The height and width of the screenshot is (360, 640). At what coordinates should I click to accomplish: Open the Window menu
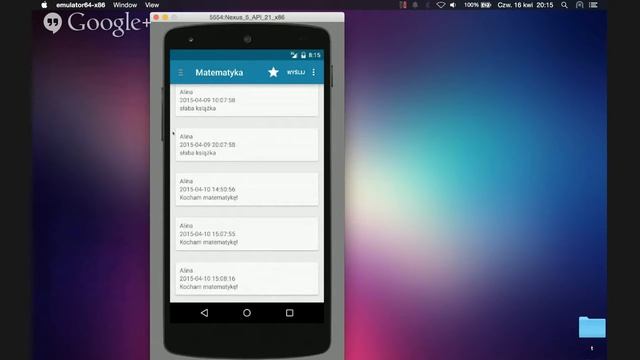tap(125, 5)
